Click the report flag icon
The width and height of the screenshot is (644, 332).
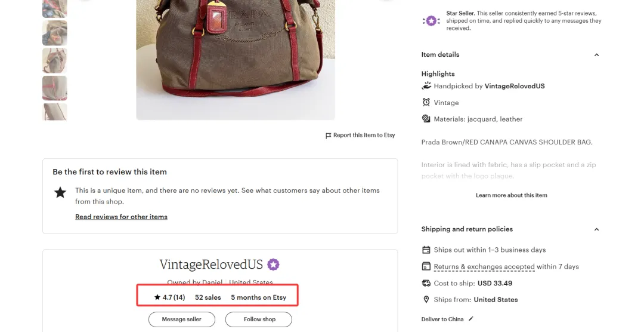pyautogui.click(x=328, y=136)
